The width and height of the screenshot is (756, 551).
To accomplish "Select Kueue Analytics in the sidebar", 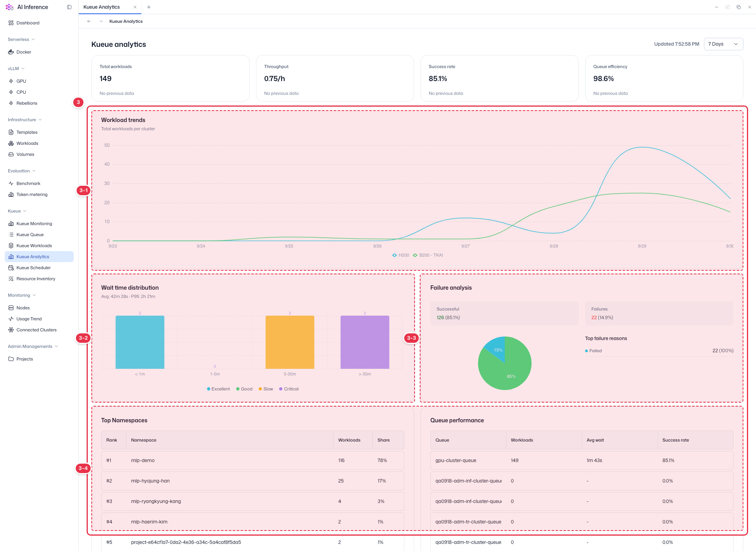I will (39, 257).
